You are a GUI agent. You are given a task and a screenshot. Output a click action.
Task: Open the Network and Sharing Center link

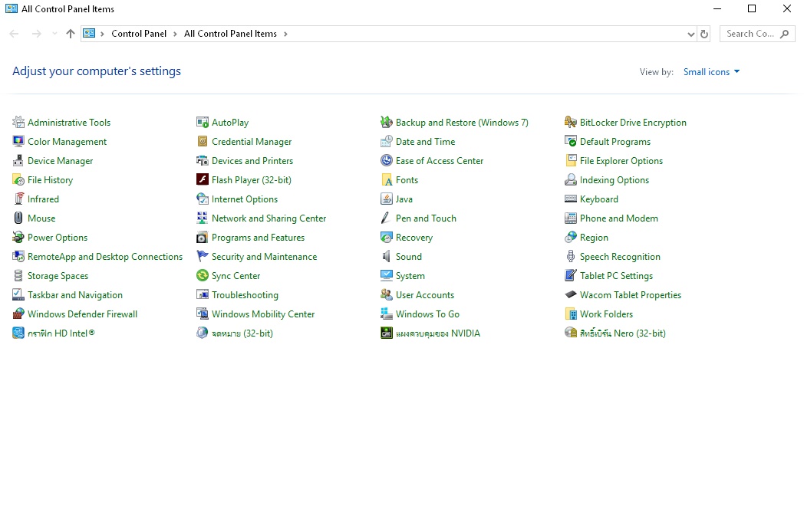(269, 218)
